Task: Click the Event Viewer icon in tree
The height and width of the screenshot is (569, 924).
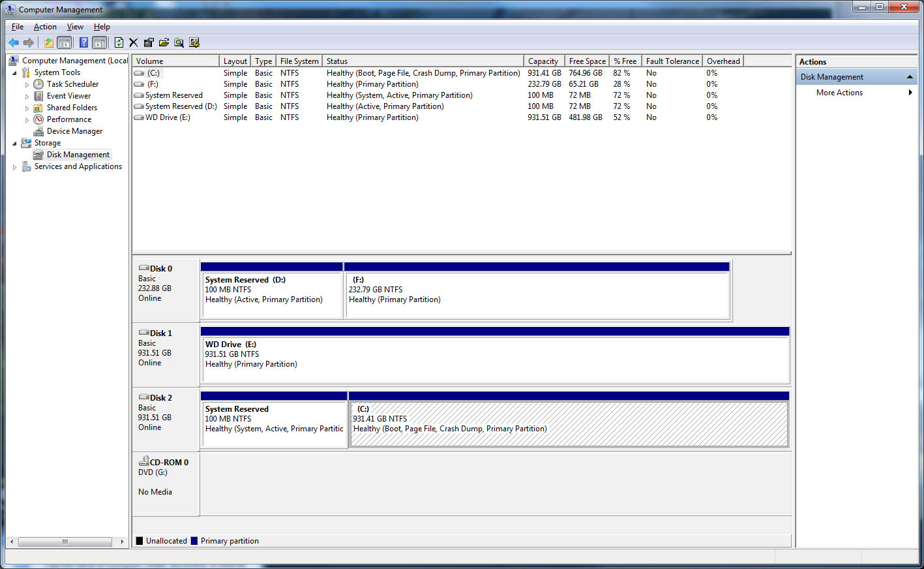Action: point(38,96)
